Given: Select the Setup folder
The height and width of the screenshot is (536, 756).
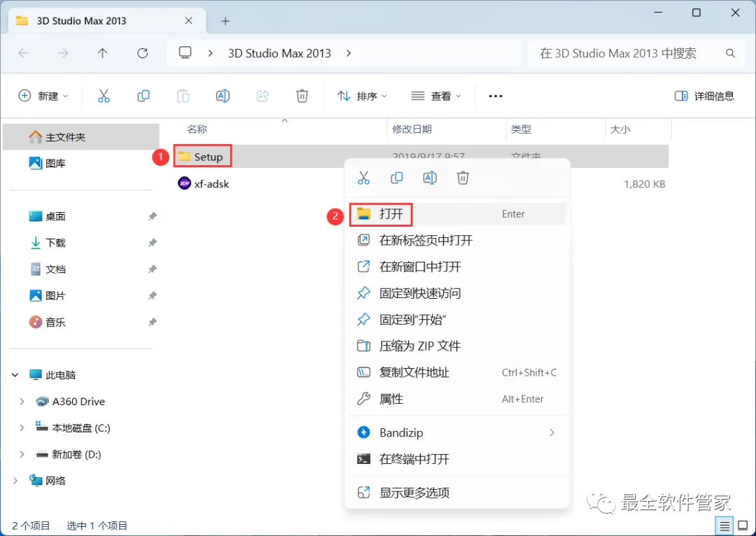Looking at the screenshot, I should pos(202,156).
